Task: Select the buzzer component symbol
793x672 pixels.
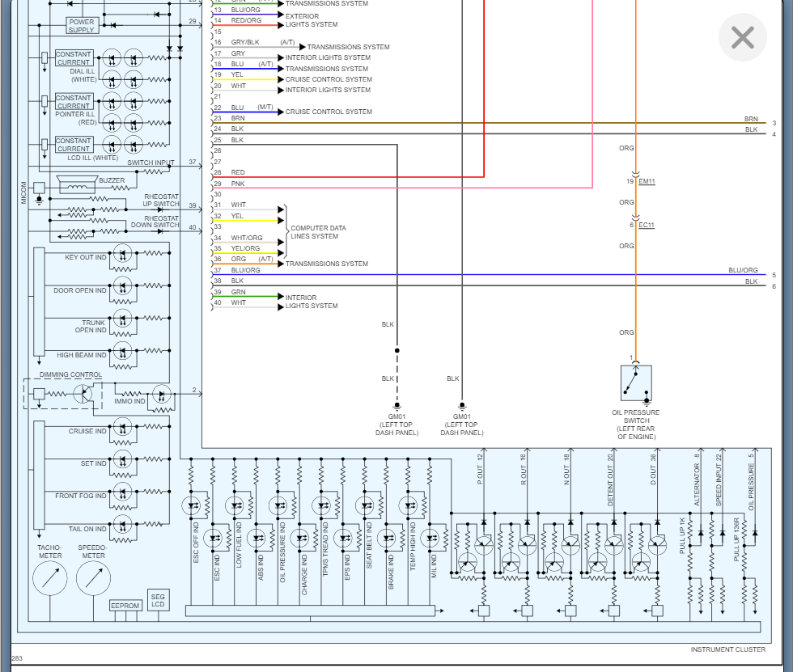Action: pos(78,185)
